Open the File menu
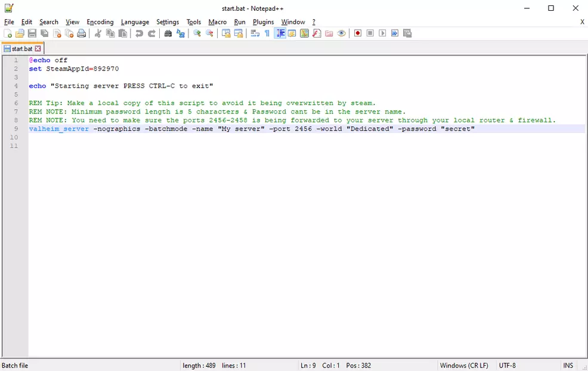The height and width of the screenshot is (371, 588). coord(9,21)
